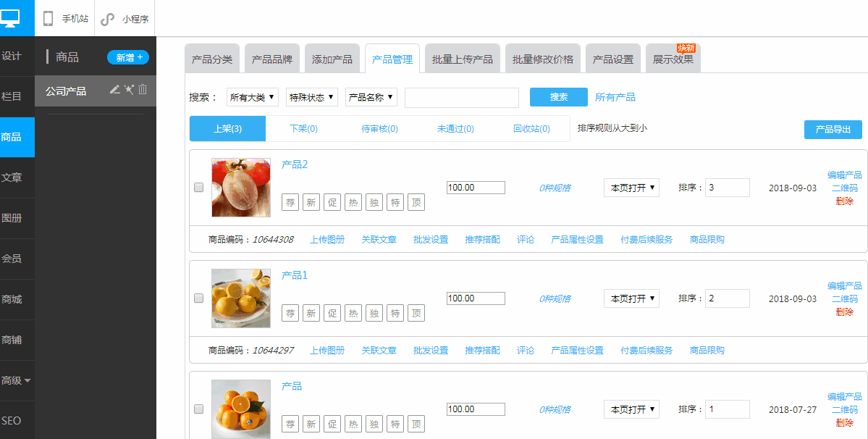The image size is (868, 439).
Task: Click the 上传图册 link for 产品1
Action: pyautogui.click(x=326, y=350)
